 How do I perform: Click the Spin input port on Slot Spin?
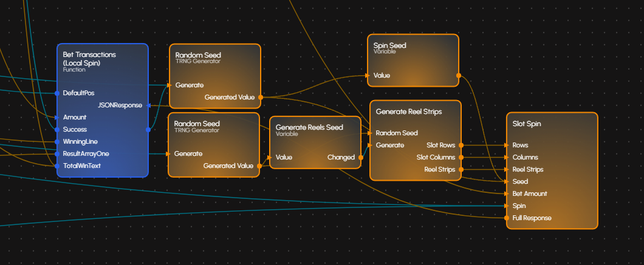coord(507,206)
